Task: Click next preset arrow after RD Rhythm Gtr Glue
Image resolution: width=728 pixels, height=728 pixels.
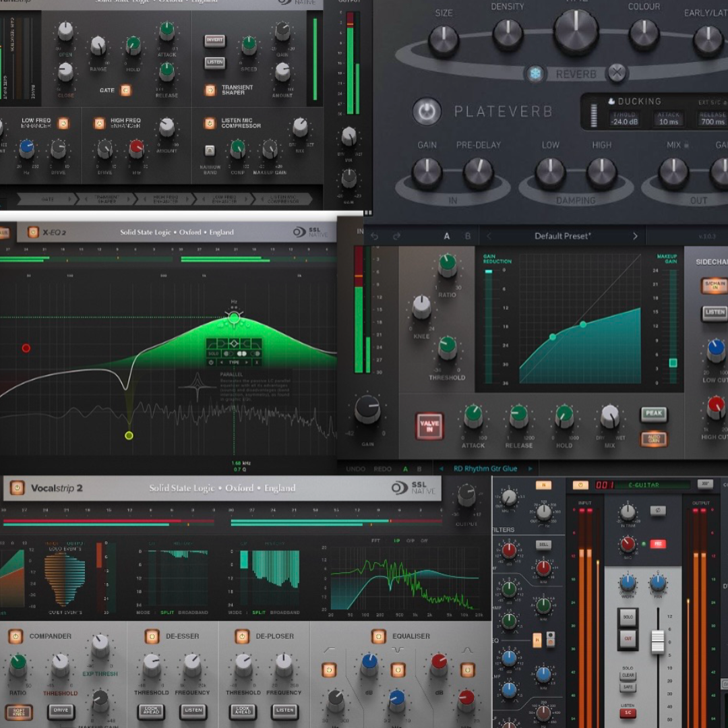Action: click(x=530, y=469)
